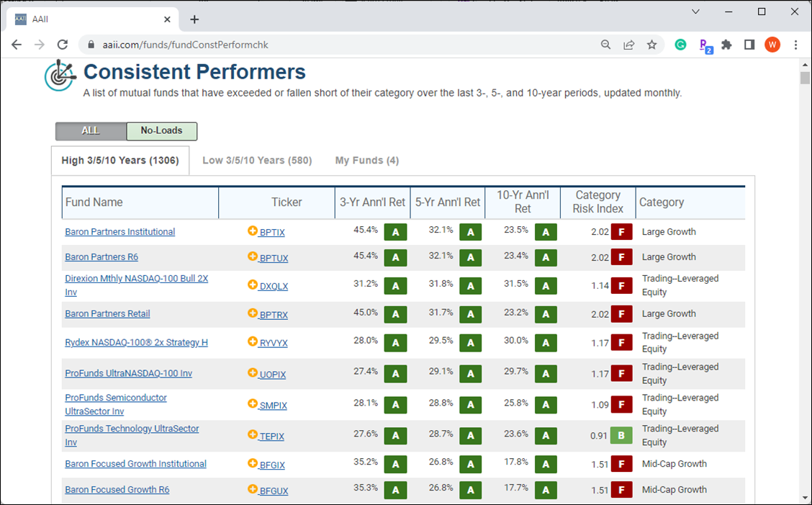The height and width of the screenshot is (505, 812).
Task: Click the Category column header
Action: coord(690,202)
